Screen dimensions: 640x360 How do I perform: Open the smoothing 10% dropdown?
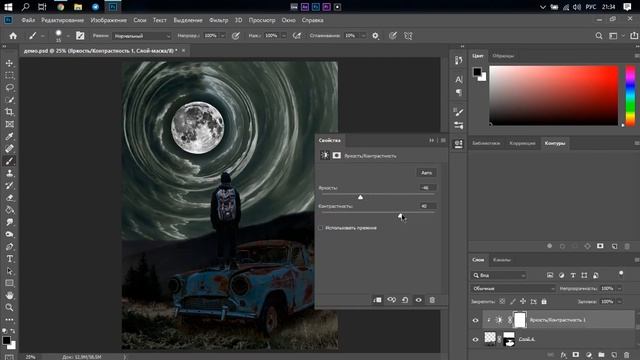tap(363, 36)
